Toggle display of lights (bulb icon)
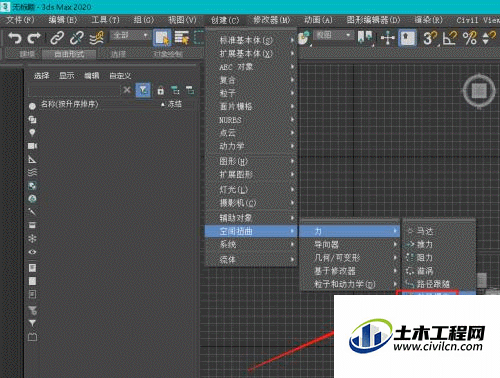500x378 pixels. pos(32,132)
